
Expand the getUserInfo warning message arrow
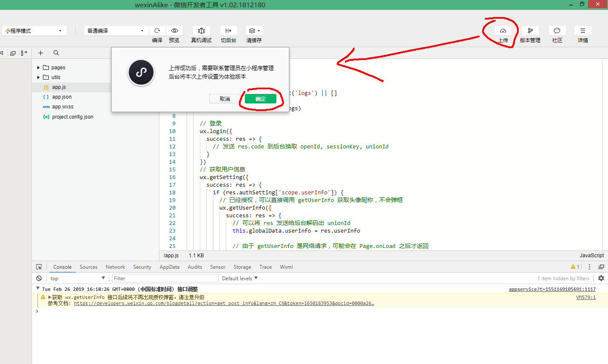(50, 297)
